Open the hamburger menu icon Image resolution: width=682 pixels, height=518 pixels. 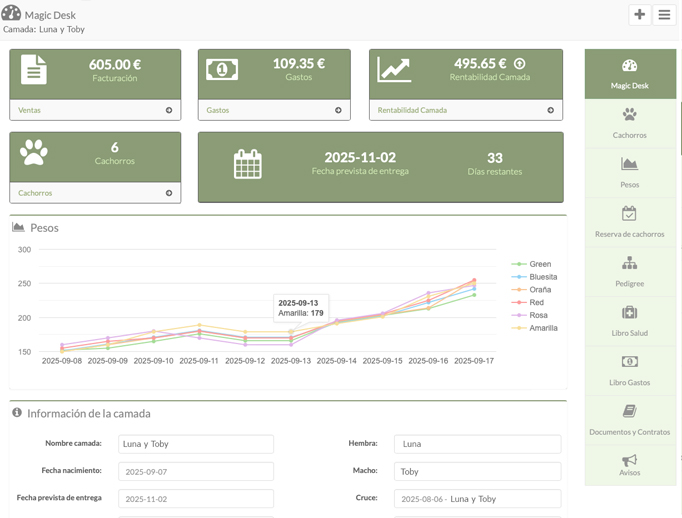664,15
